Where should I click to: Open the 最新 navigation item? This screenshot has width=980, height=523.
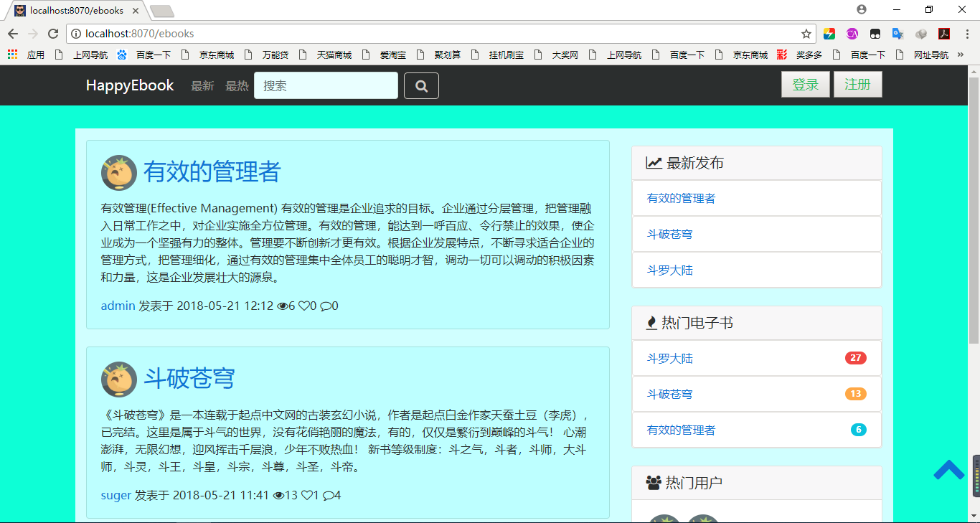202,86
